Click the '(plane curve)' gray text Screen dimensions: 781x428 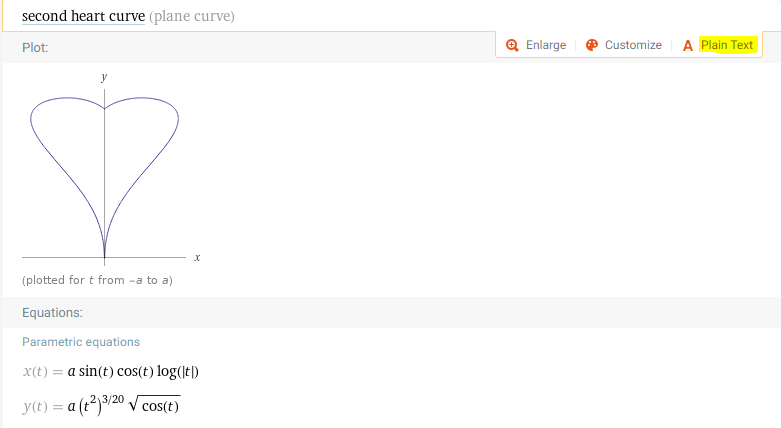(x=192, y=17)
